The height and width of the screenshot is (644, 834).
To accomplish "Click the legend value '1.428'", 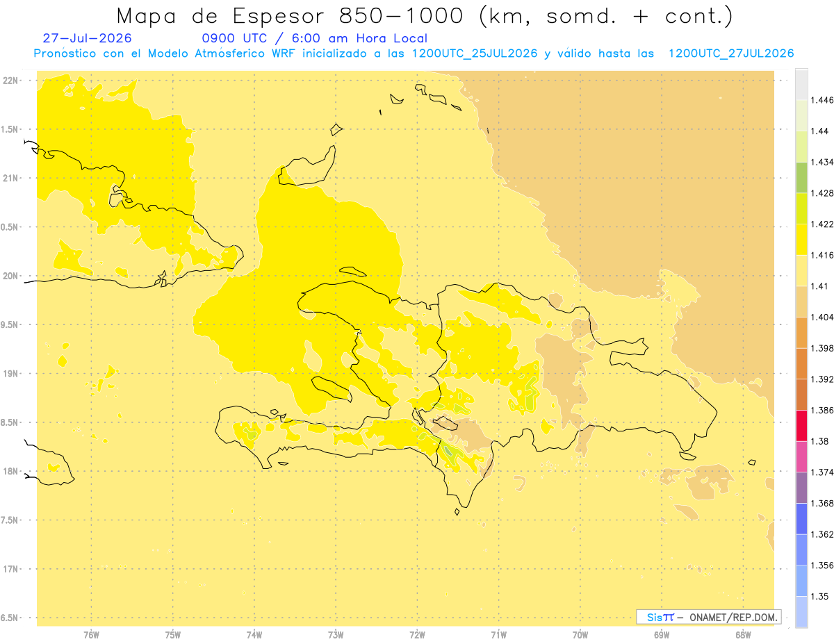I will tap(822, 193).
